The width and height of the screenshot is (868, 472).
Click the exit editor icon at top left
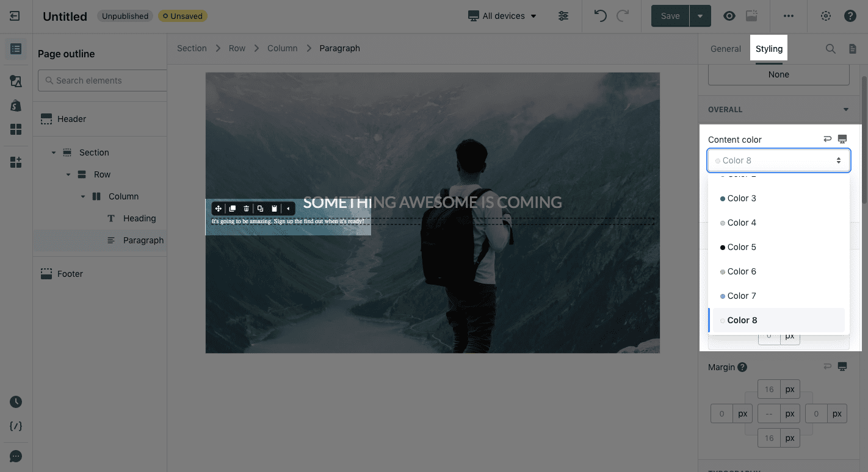pos(15,16)
